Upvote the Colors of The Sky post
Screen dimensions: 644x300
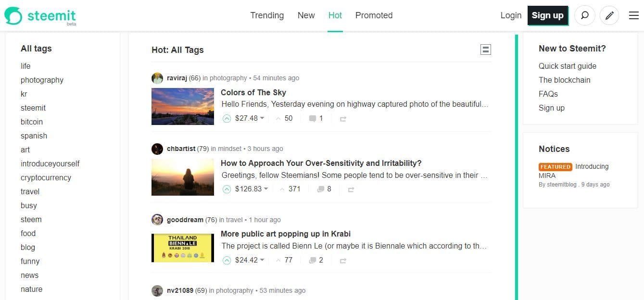(227, 118)
